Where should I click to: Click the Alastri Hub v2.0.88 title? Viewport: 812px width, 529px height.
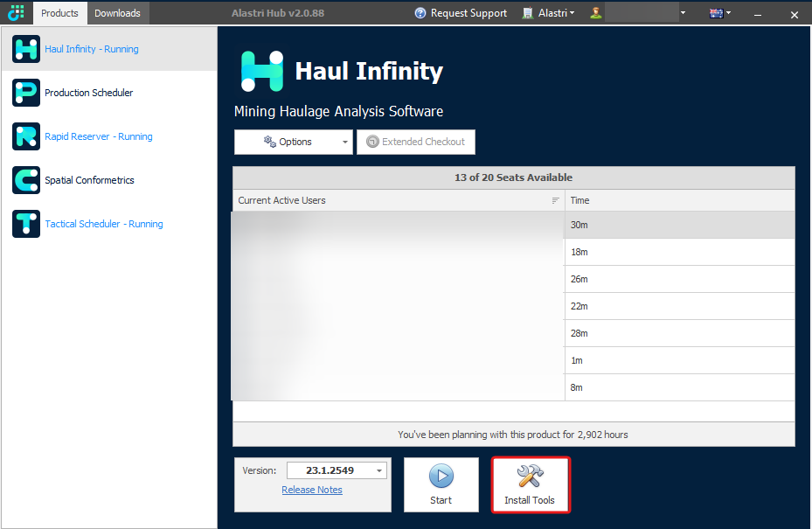click(278, 13)
